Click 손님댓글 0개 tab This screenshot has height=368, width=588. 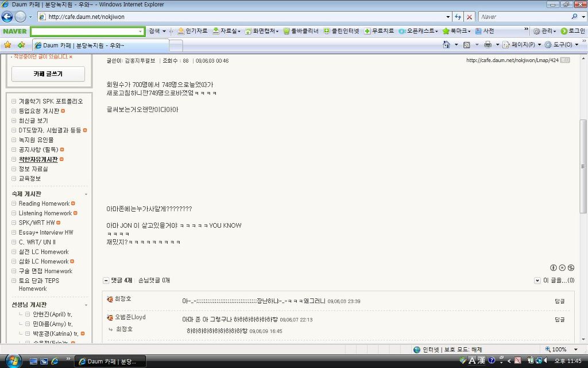[x=154, y=281]
